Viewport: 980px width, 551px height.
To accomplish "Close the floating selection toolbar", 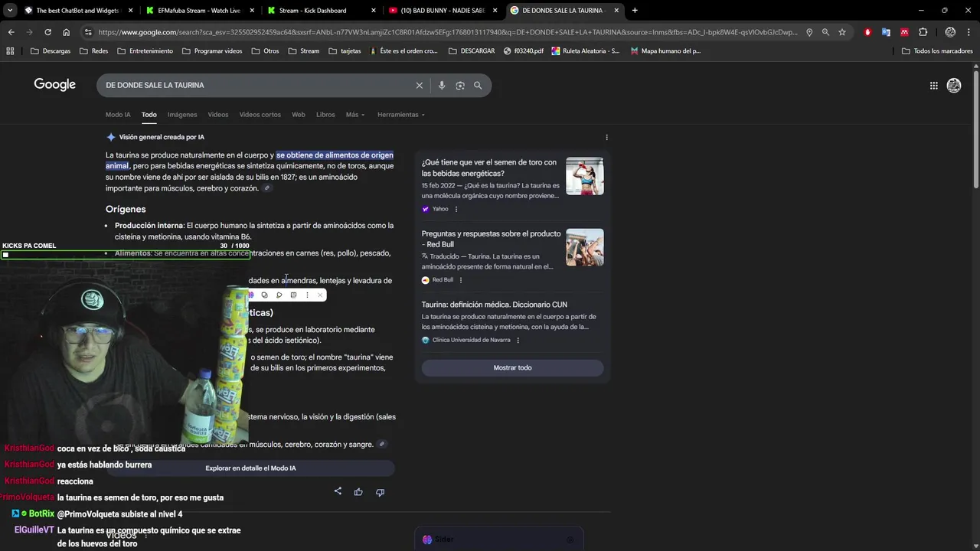I will click(x=320, y=295).
